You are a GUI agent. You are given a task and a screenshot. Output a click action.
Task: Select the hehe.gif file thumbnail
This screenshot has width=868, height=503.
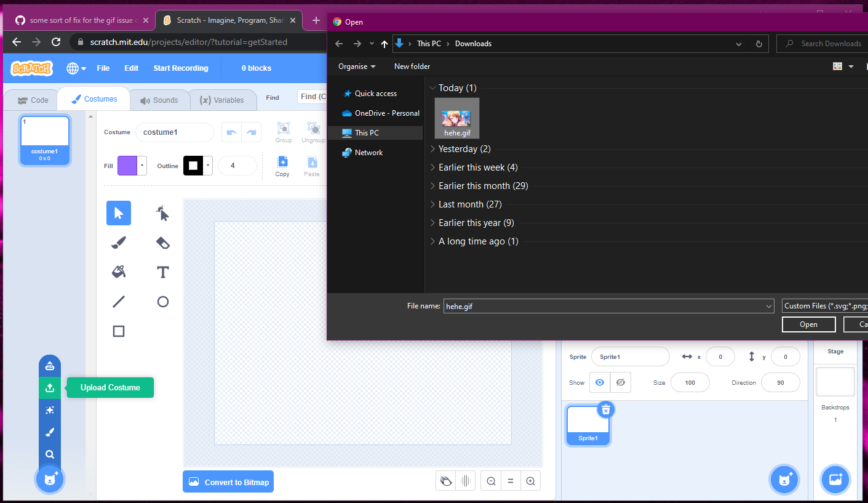(456, 118)
